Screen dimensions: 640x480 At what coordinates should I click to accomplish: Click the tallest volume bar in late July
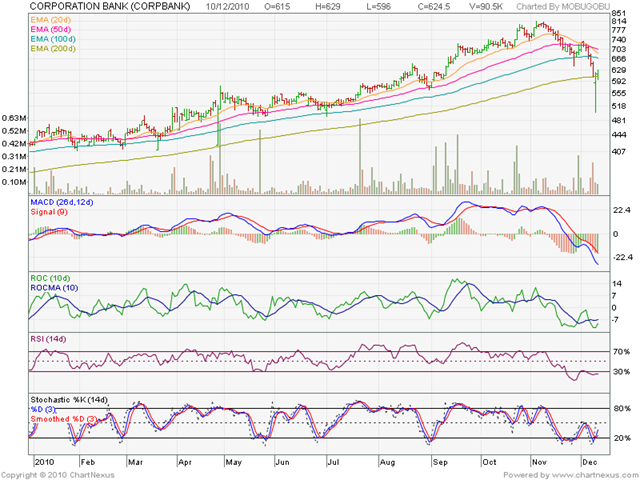tap(360, 156)
